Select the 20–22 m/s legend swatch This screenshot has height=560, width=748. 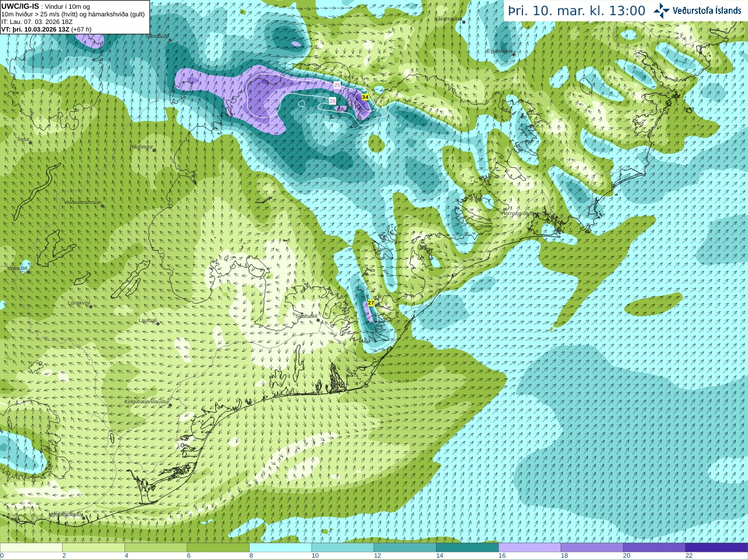[654, 548]
